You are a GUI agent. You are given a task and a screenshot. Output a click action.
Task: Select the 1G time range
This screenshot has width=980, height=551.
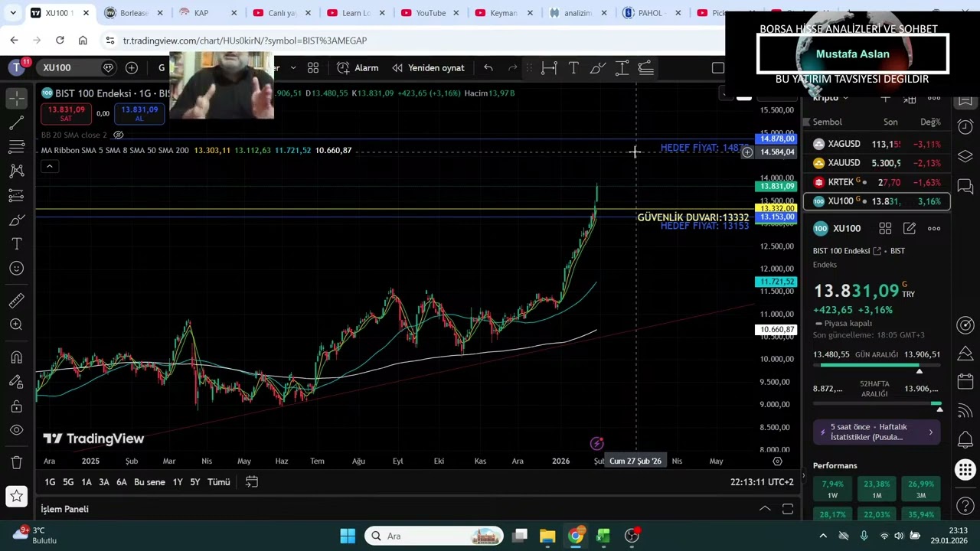pos(50,482)
